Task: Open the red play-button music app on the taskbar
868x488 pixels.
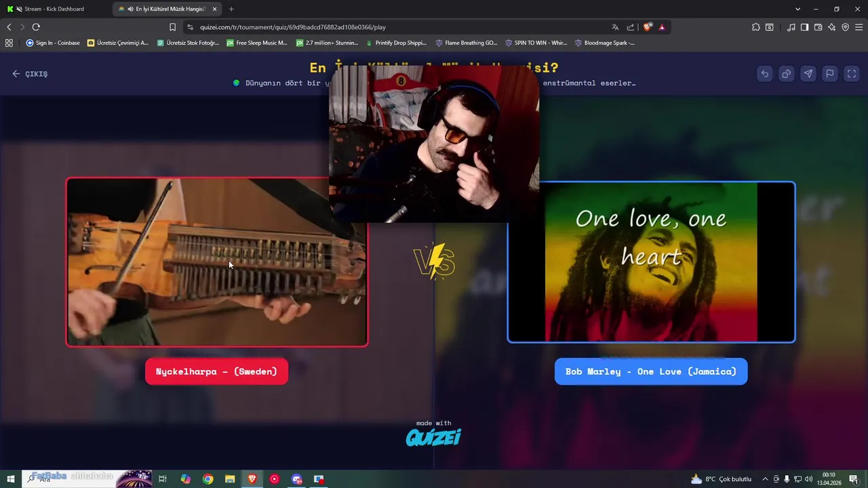Action: pos(274,479)
